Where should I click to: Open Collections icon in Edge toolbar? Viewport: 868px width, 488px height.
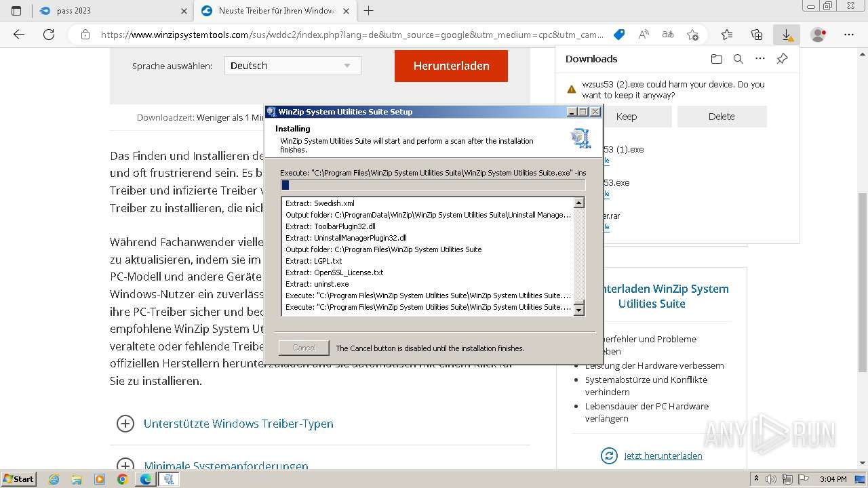click(x=757, y=35)
